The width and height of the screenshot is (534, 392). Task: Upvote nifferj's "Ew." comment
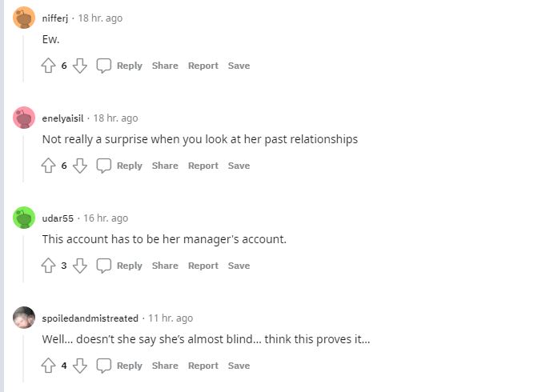(x=48, y=66)
